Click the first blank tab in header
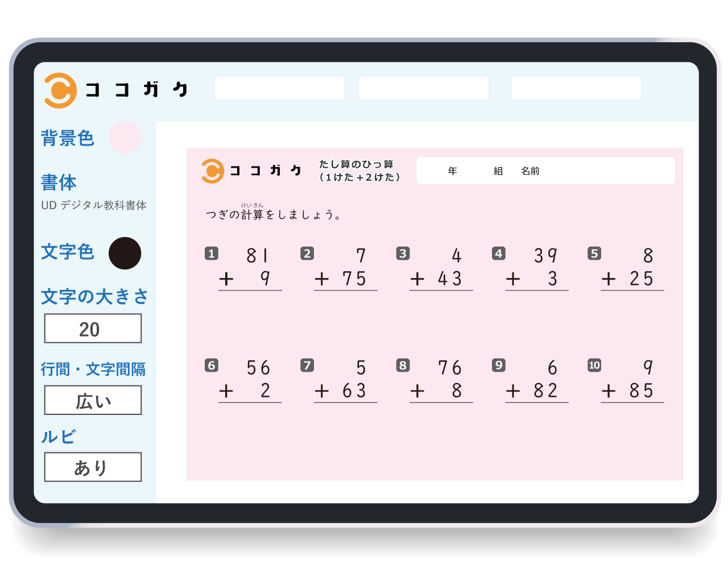Screen dimensions: 728x582 pyautogui.click(x=279, y=88)
